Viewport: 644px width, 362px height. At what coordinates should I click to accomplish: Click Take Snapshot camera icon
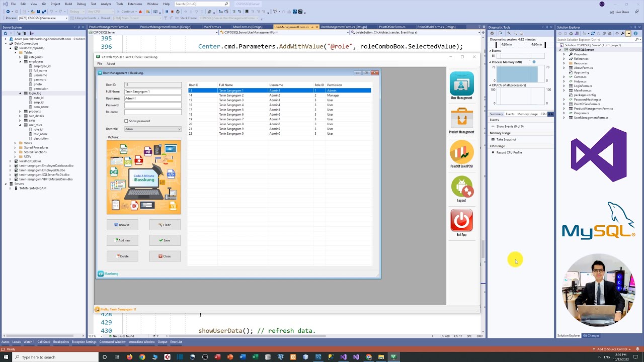pos(493,139)
